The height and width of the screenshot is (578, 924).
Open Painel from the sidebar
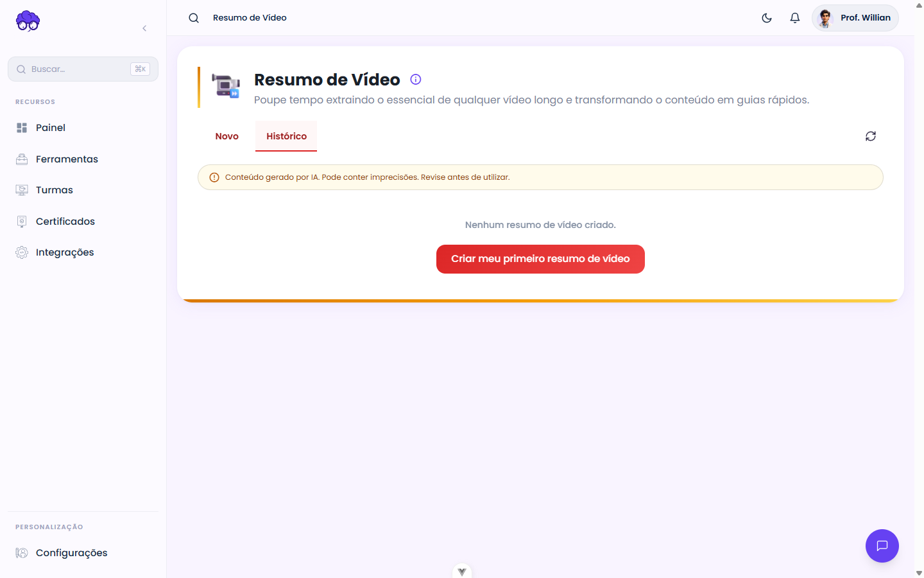coord(83,128)
